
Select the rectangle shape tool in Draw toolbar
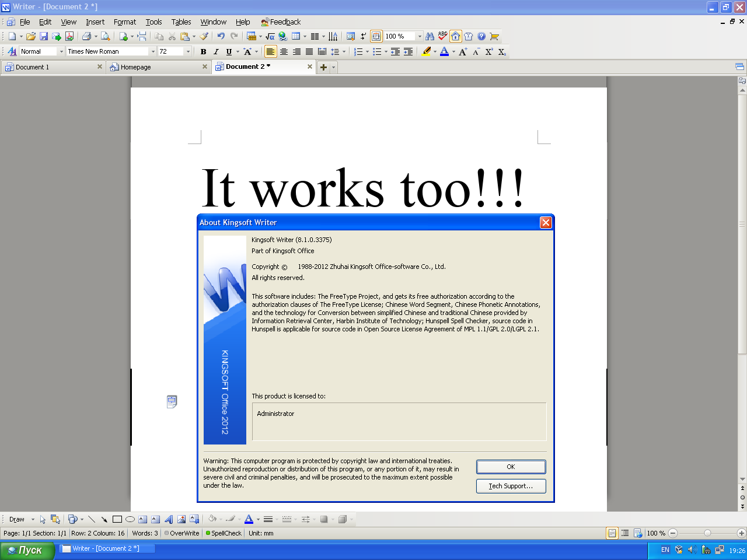[x=117, y=519]
